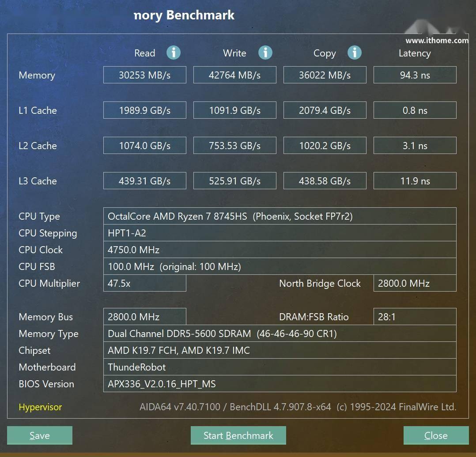Click the info icon next to Write
Image resolution: width=476 pixels, height=457 pixels.
click(265, 53)
